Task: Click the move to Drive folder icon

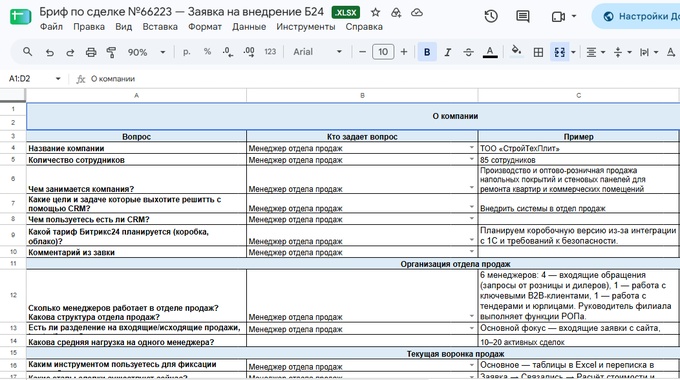Action: (x=396, y=13)
